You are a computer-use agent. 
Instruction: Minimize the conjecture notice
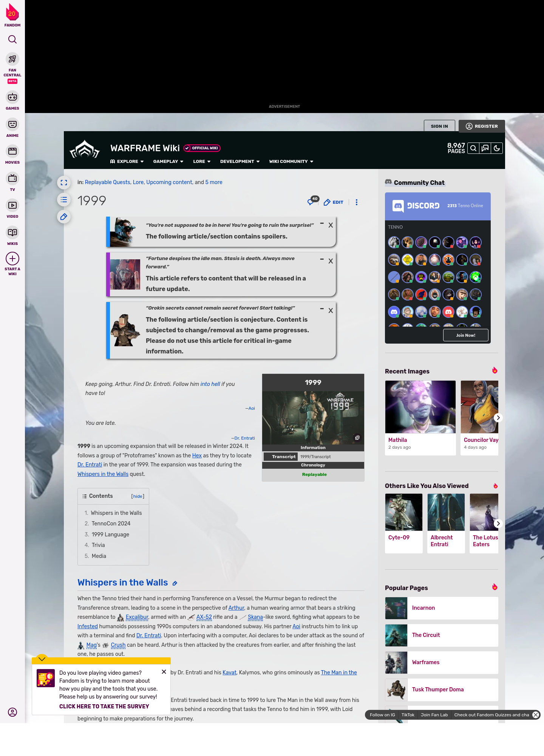click(x=322, y=309)
